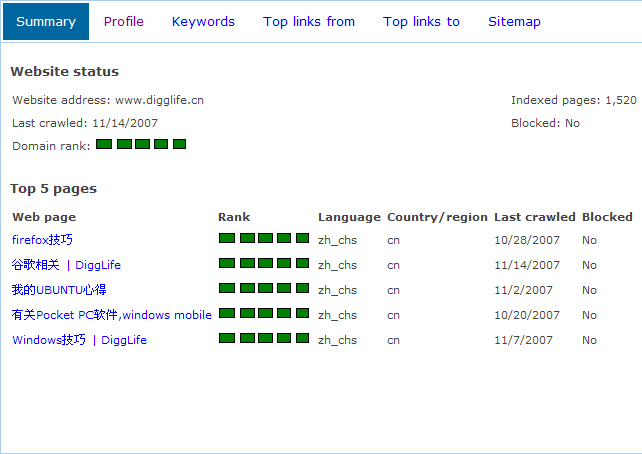The width and height of the screenshot is (642, 454).
Task: Open the firefox技巧 page link
Action: [42, 240]
